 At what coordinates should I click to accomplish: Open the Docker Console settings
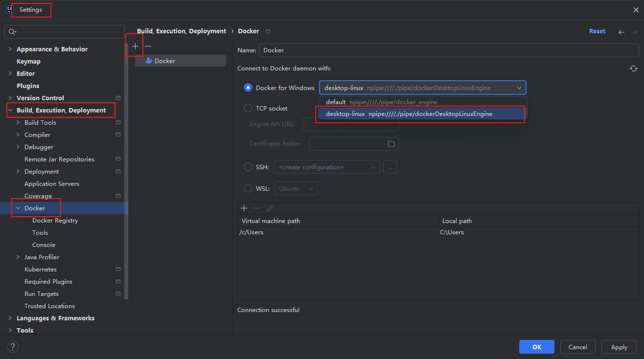[44, 245]
